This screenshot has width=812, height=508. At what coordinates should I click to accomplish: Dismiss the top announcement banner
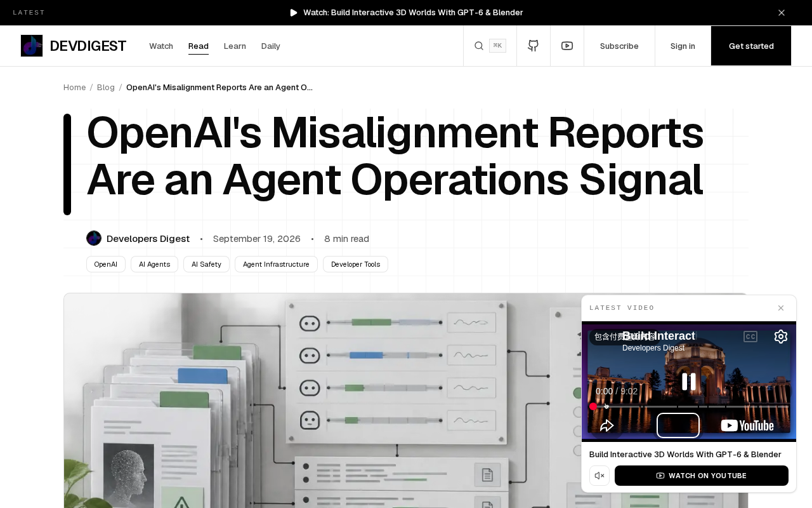[x=782, y=13]
